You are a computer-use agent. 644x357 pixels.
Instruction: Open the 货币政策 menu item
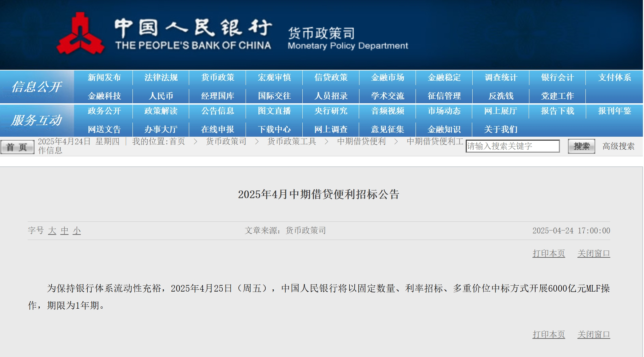click(217, 77)
